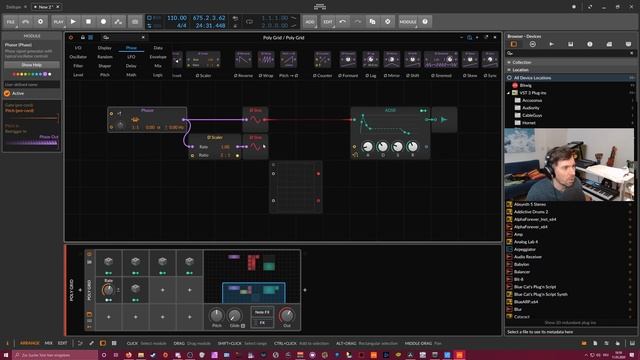
Task: Select Arpeggiator in device list
Action: [524, 249]
